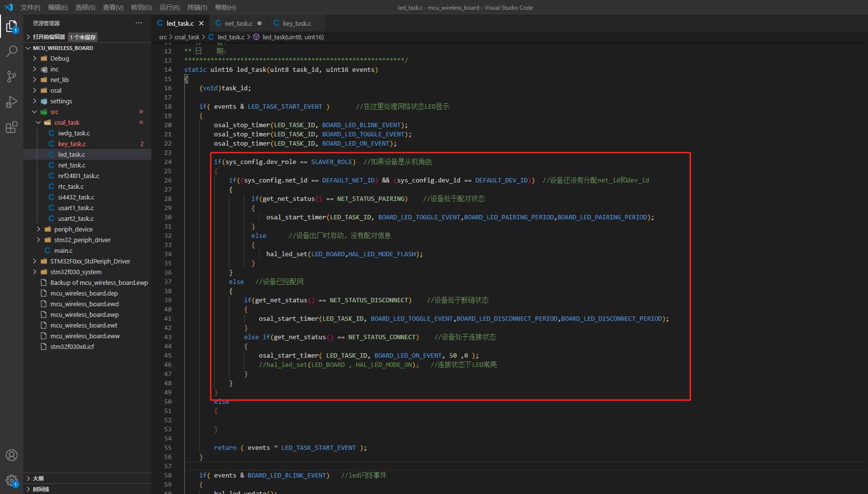This screenshot has height=494, width=868.
Task: Open the Run and Debug icon
Action: pyautogui.click(x=12, y=102)
